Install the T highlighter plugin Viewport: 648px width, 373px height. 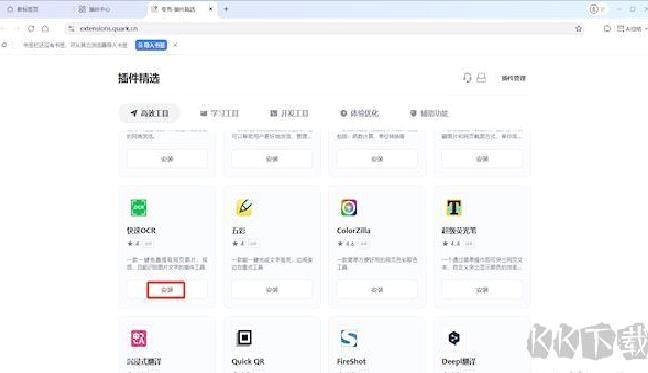click(482, 290)
